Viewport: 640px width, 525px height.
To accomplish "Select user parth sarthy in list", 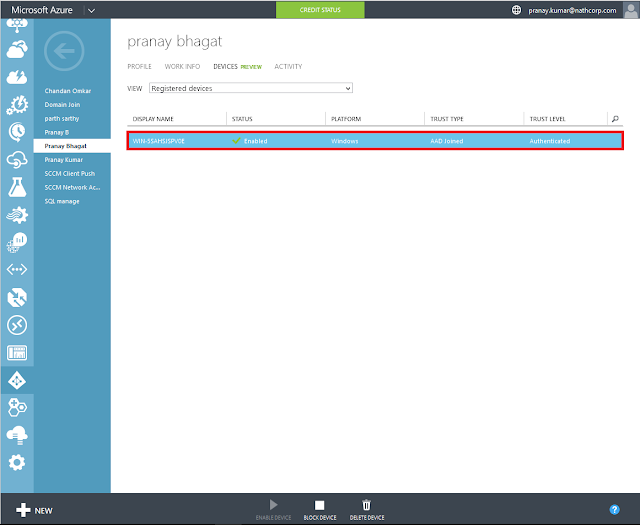I will [62, 118].
